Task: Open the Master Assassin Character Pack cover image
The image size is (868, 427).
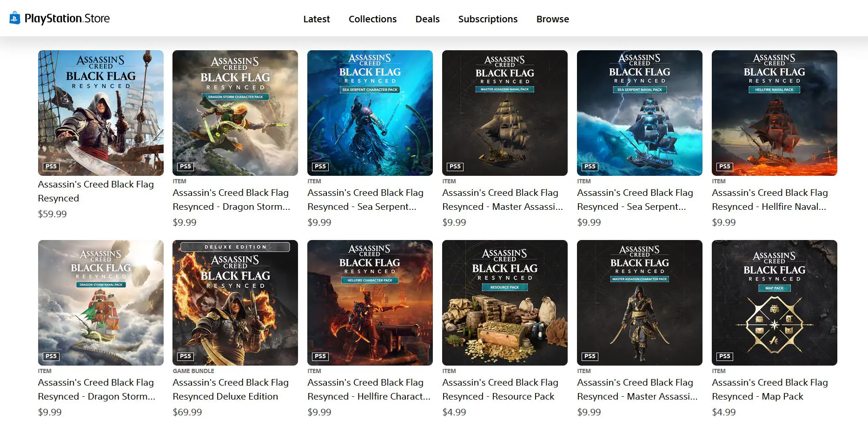Action: 640,303
